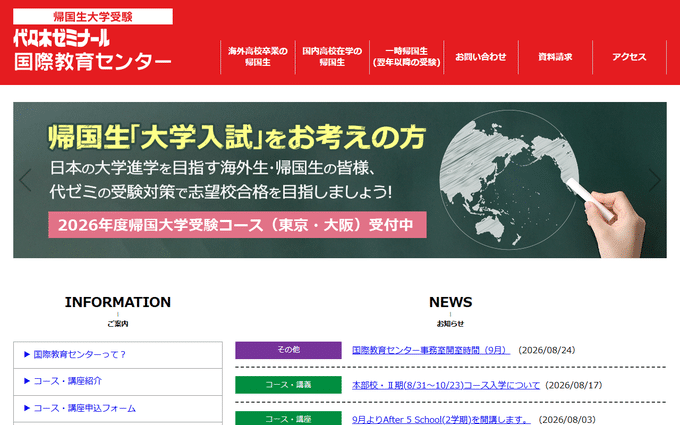Open 9月よりAfter 5 School(2学期) news link

441,419
